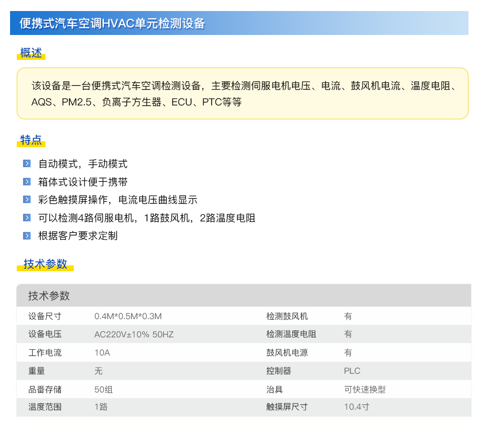This screenshot has height=448, width=479.
Task: Click the 品番存储 value 50组
Action: click(x=103, y=390)
